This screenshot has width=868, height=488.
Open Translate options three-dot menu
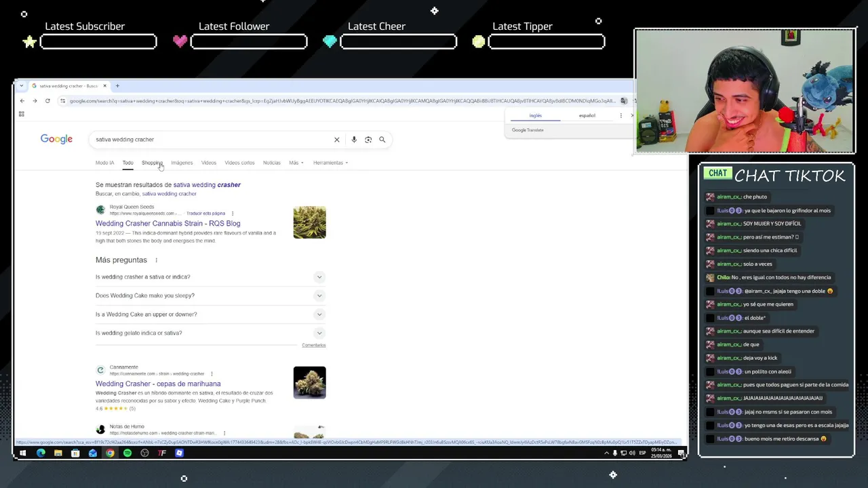620,116
